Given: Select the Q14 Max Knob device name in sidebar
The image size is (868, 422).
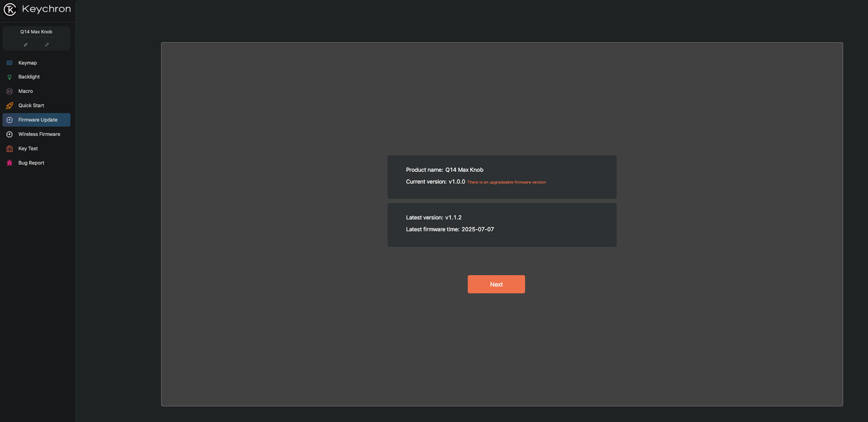Looking at the screenshot, I should tap(36, 32).
